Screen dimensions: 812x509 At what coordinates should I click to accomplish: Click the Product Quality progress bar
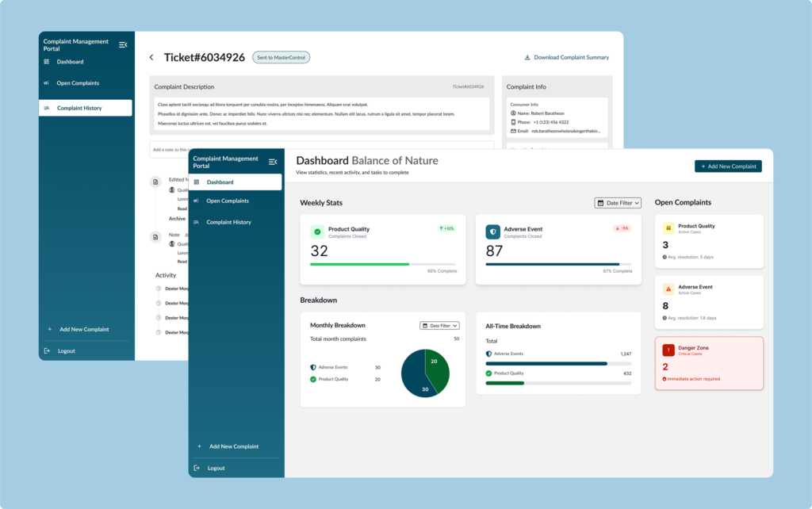[382, 263]
